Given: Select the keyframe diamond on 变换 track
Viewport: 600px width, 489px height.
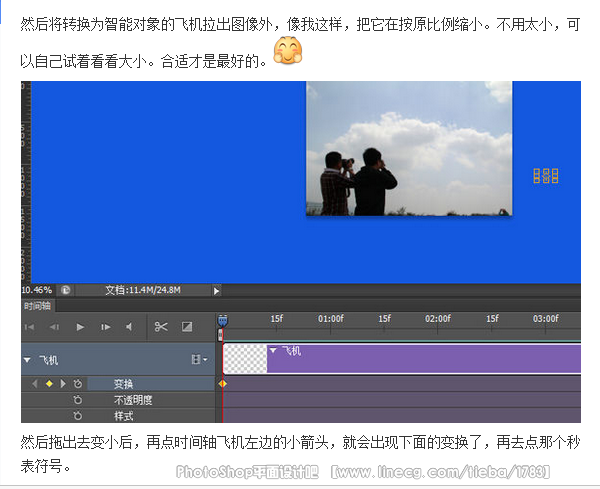Looking at the screenshot, I should (223, 383).
